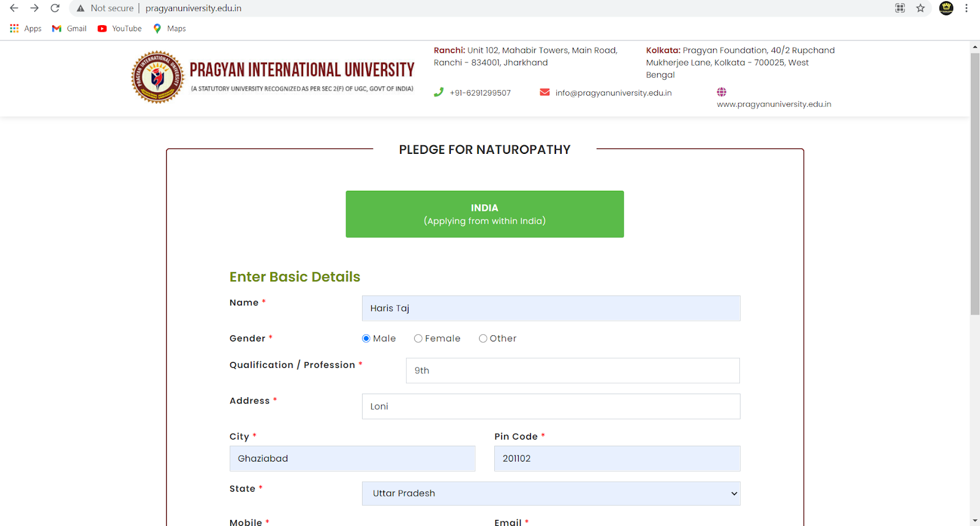Open the Chrome profile avatar
980x526 pixels.
[x=946, y=8]
